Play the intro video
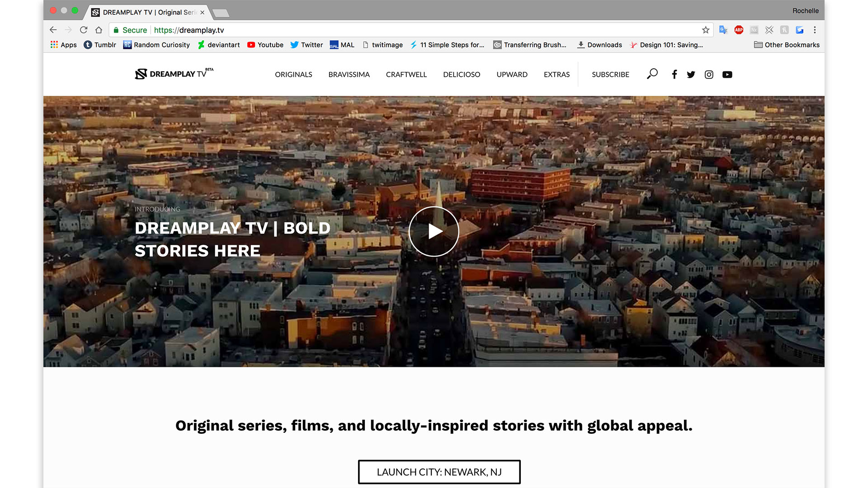 pyautogui.click(x=434, y=231)
